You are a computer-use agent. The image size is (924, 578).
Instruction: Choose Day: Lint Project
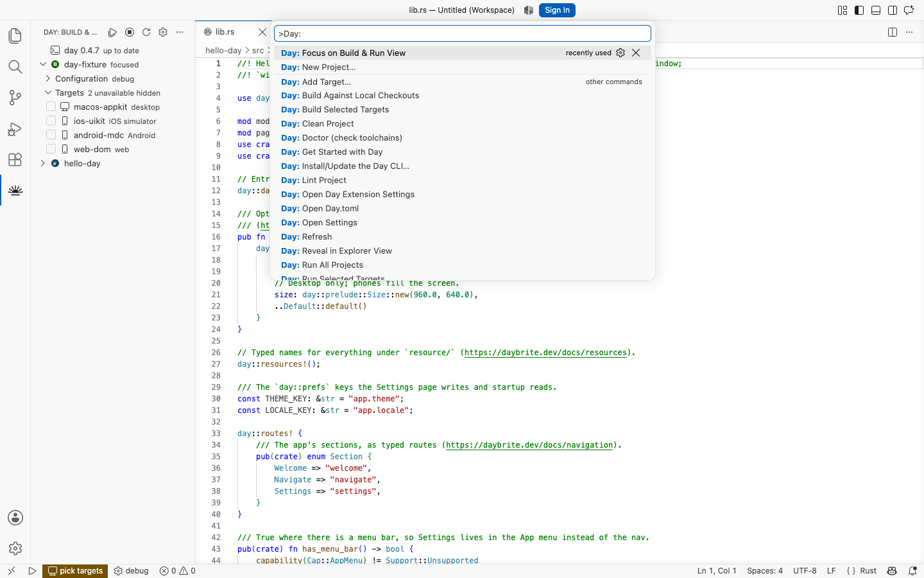coord(463,180)
